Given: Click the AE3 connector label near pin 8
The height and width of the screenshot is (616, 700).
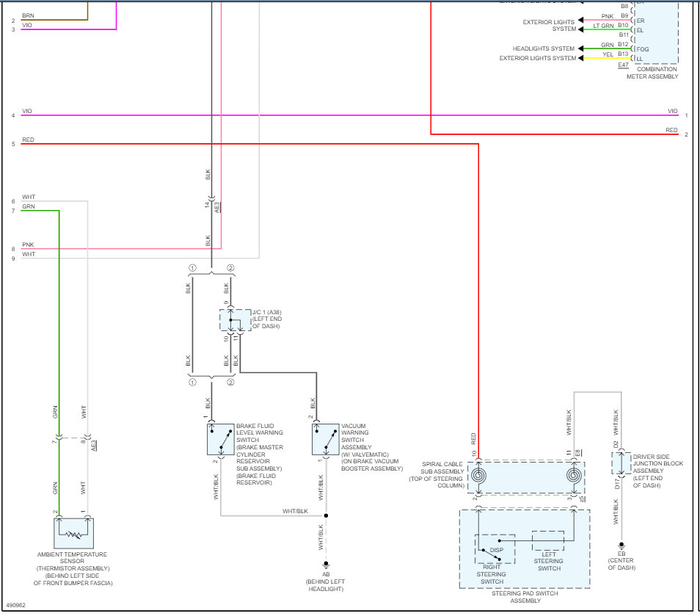Looking at the screenshot, I should (x=93, y=446).
